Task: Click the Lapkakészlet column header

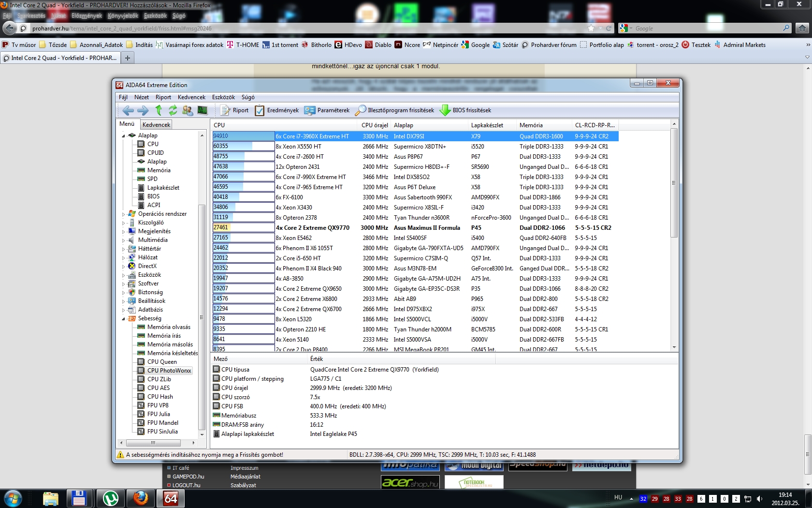Action: click(x=493, y=125)
